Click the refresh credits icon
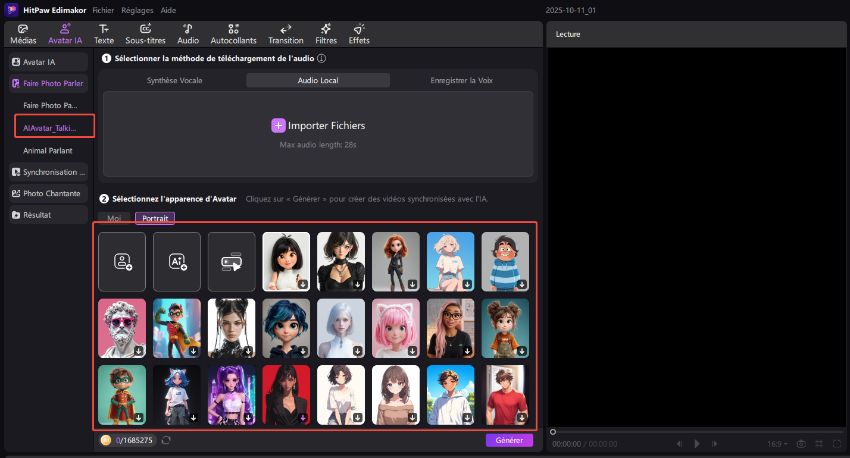This screenshot has width=850, height=458. 165,440
